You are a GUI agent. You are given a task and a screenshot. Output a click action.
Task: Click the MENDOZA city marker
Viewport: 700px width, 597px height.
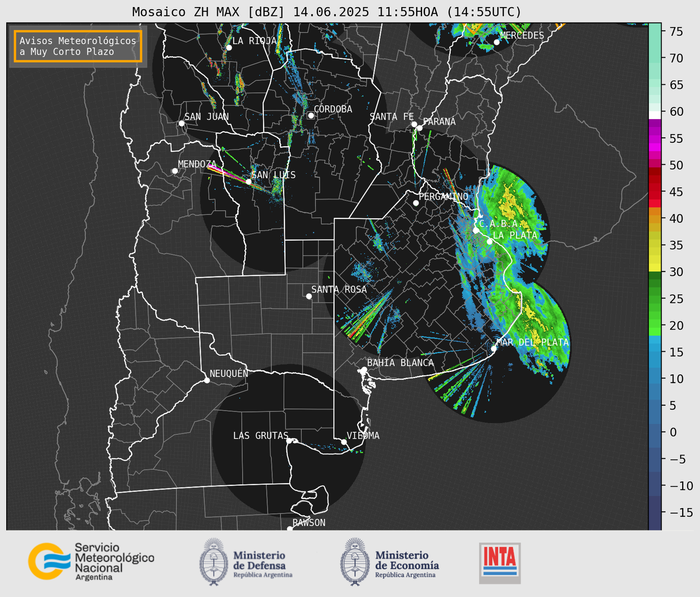click(x=175, y=171)
